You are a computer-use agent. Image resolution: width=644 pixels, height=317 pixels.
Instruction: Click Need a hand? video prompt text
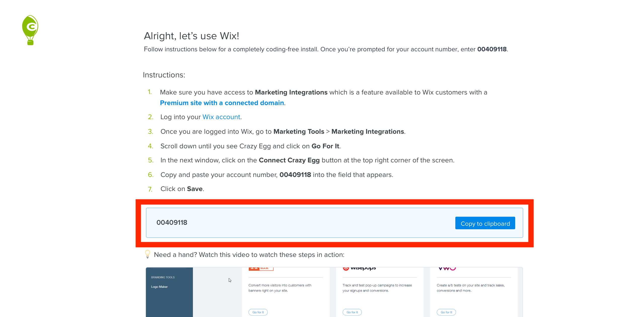coord(249,255)
